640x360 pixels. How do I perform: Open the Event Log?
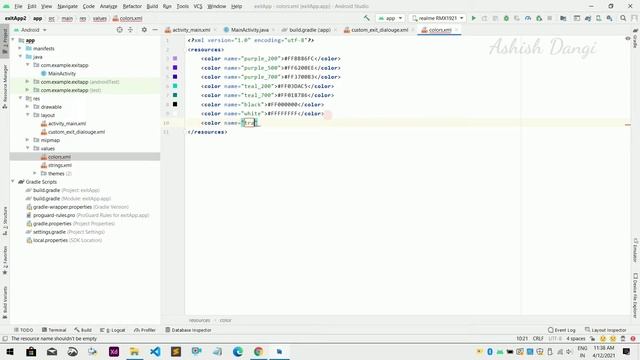pos(562,330)
